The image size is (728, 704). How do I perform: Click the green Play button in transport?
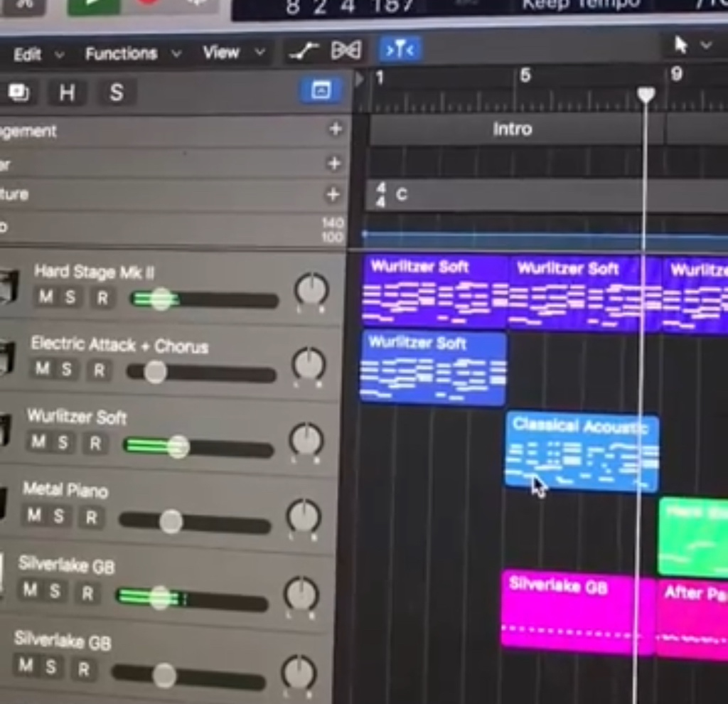(92, 6)
